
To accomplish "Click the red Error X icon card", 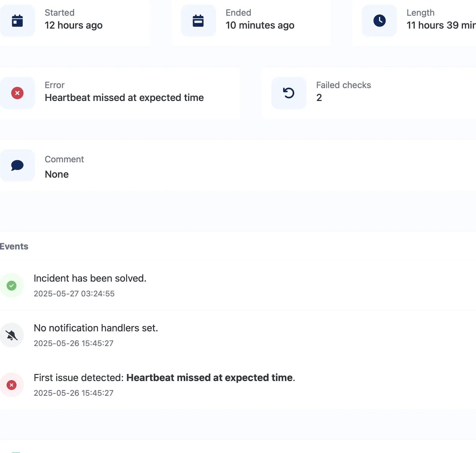I will click(17, 93).
